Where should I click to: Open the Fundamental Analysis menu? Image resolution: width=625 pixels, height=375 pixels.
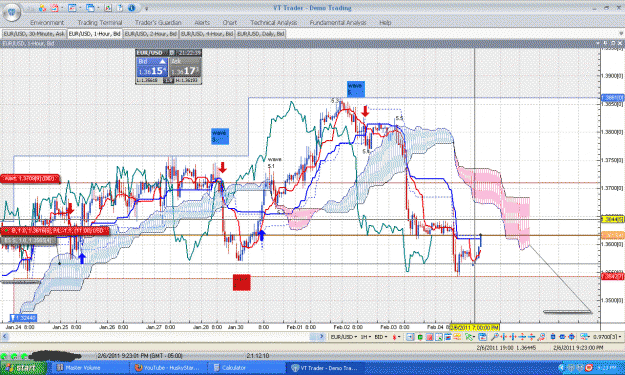pyautogui.click(x=338, y=23)
